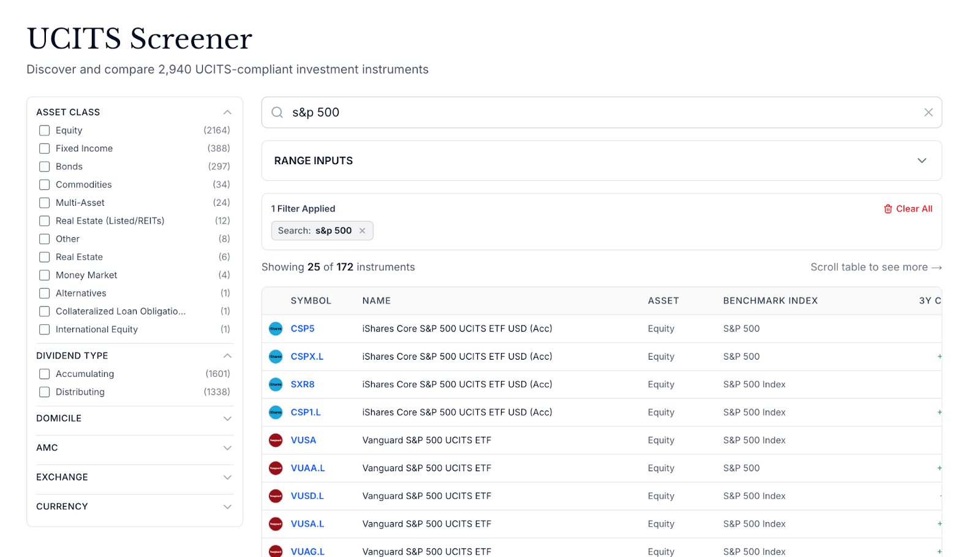Click the trash icon beside Clear All

click(888, 209)
